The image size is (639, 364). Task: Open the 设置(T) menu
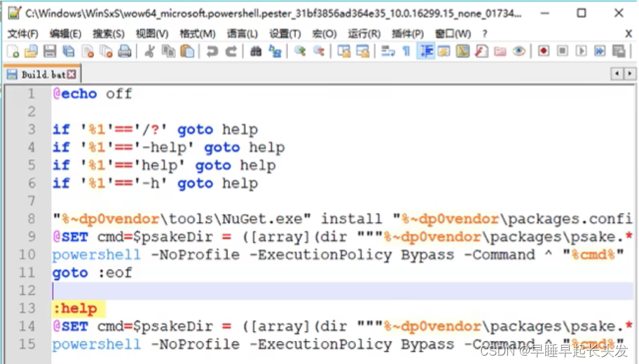point(285,34)
